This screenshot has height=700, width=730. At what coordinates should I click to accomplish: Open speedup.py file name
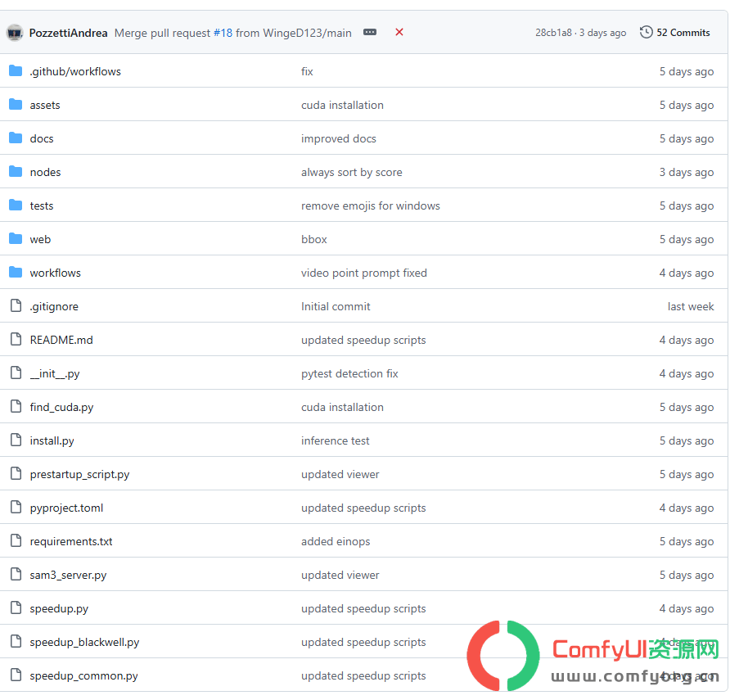tap(59, 609)
